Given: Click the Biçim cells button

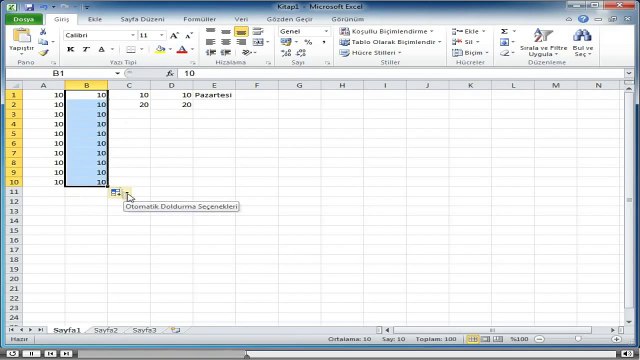Looking at the screenshot, I should point(470,52).
